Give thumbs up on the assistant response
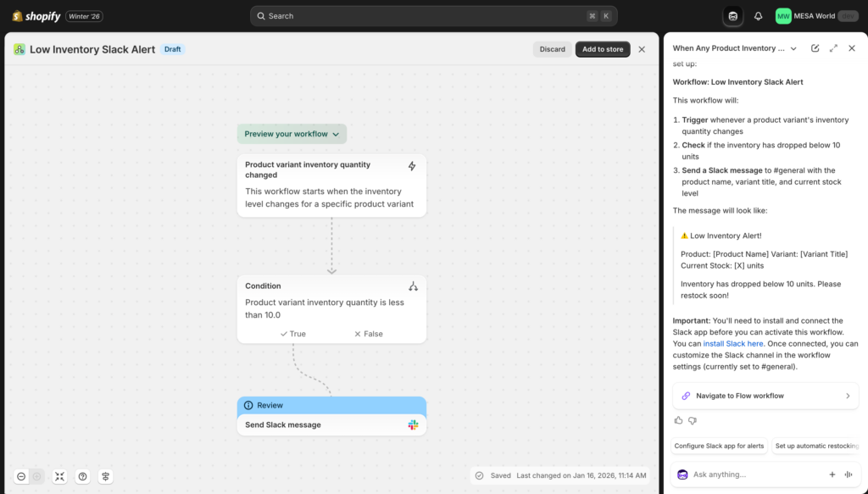The width and height of the screenshot is (868, 494). coord(677,419)
